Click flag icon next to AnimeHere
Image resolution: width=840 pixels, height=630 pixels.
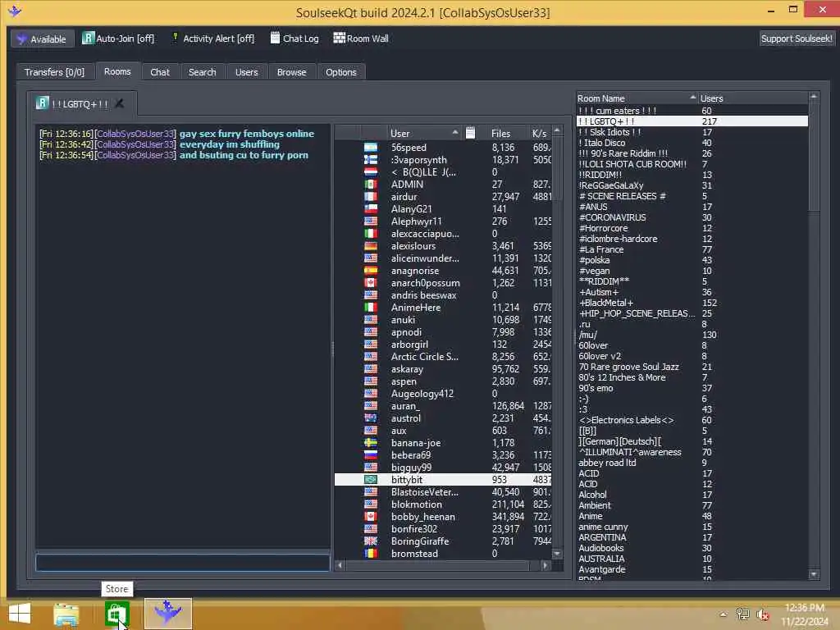click(371, 308)
